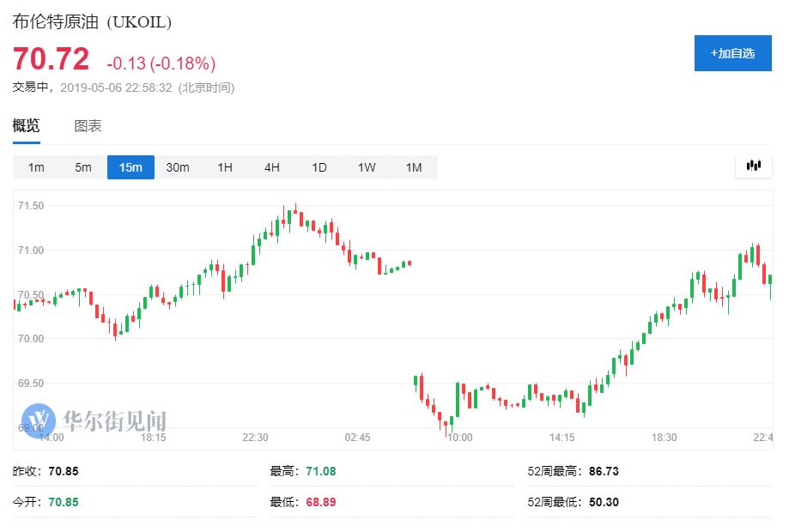Screen dimensions: 789x532
Task: Choose the 4H interval
Action: tap(272, 167)
